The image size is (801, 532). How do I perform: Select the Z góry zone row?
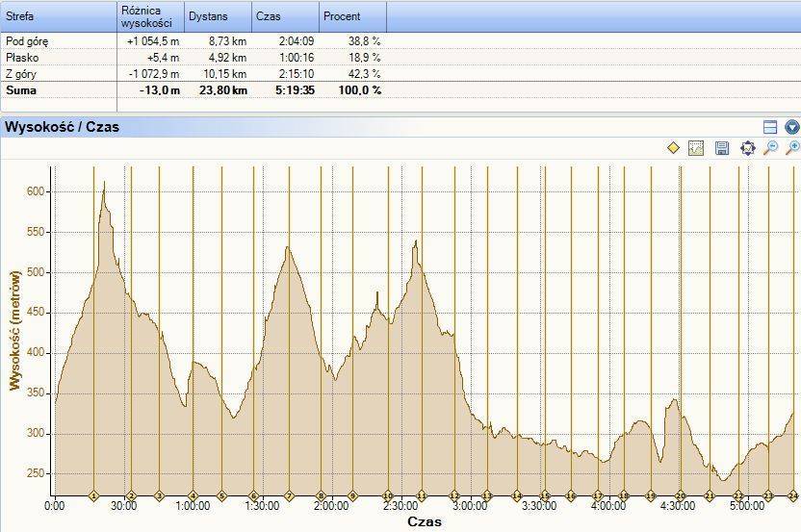point(193,74)
